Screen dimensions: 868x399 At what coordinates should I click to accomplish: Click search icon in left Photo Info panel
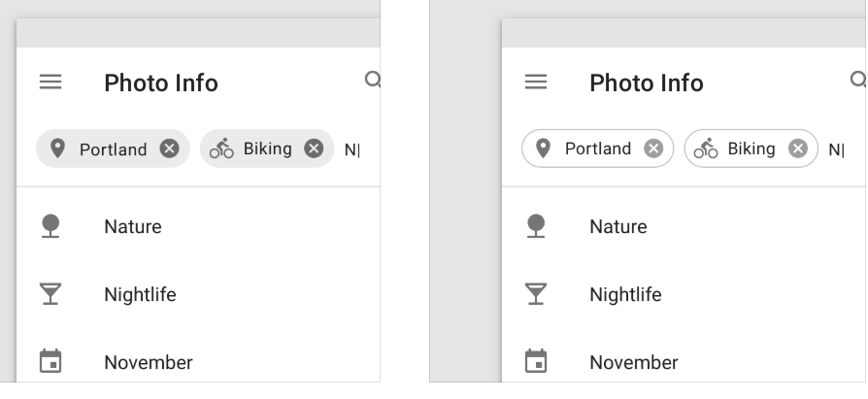click(x=373, y=81)
